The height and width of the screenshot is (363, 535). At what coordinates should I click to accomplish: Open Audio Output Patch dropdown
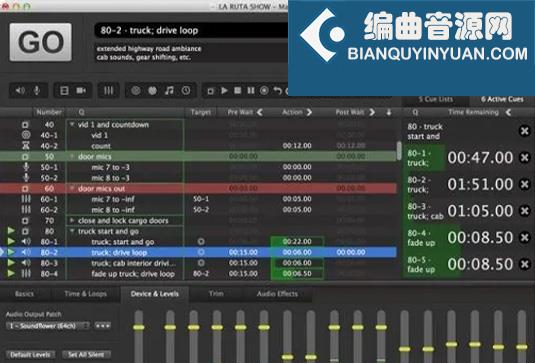click(48, 326)
